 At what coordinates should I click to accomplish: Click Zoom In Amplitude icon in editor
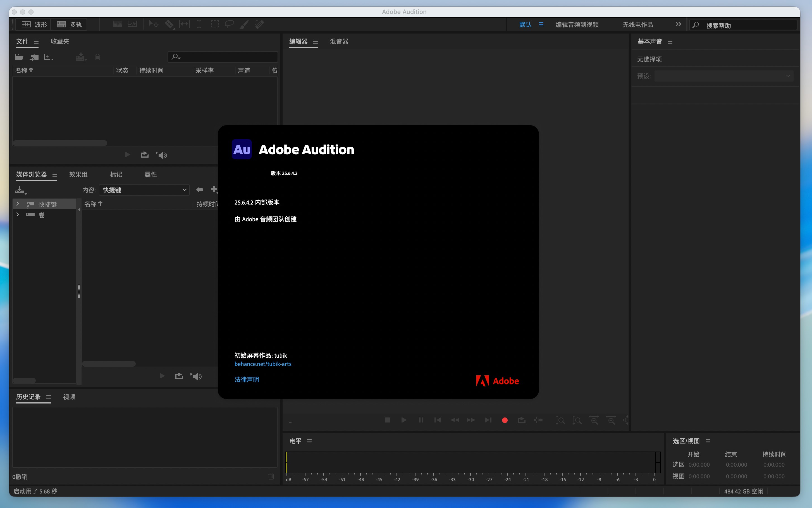coord(560,420)
